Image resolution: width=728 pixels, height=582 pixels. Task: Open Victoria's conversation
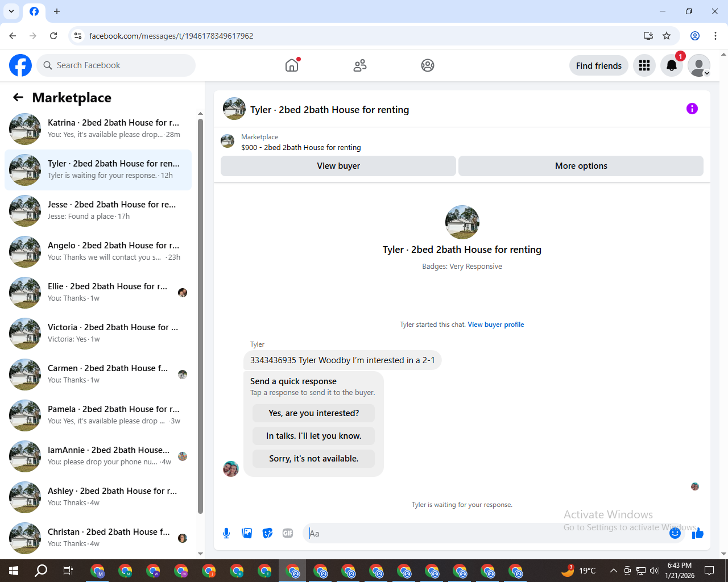(98, 334)
